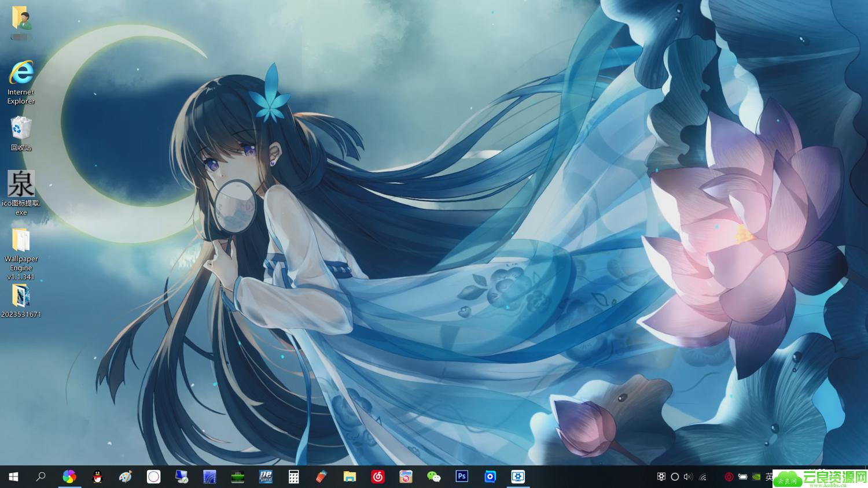Launch Photoshop from the taskbar
The height and width of the screenshot is (488, 868).
click(x=462, y=476)
